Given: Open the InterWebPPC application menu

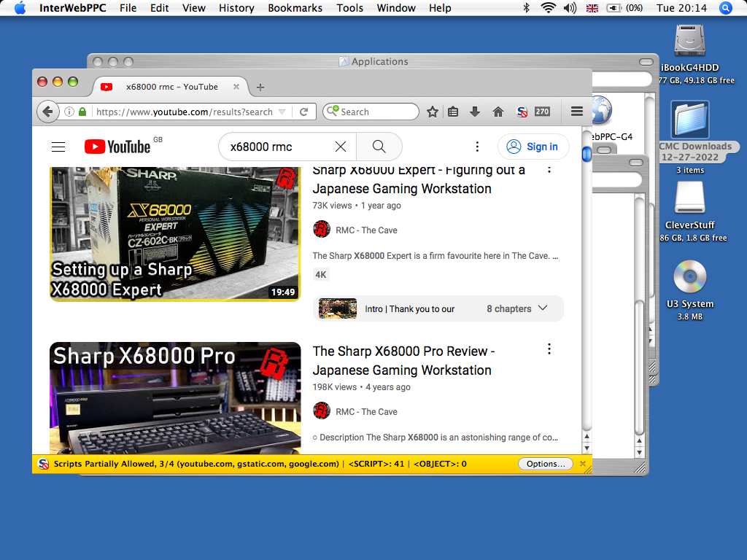Looking at the screenshot, I should click(x=72, y=8).
